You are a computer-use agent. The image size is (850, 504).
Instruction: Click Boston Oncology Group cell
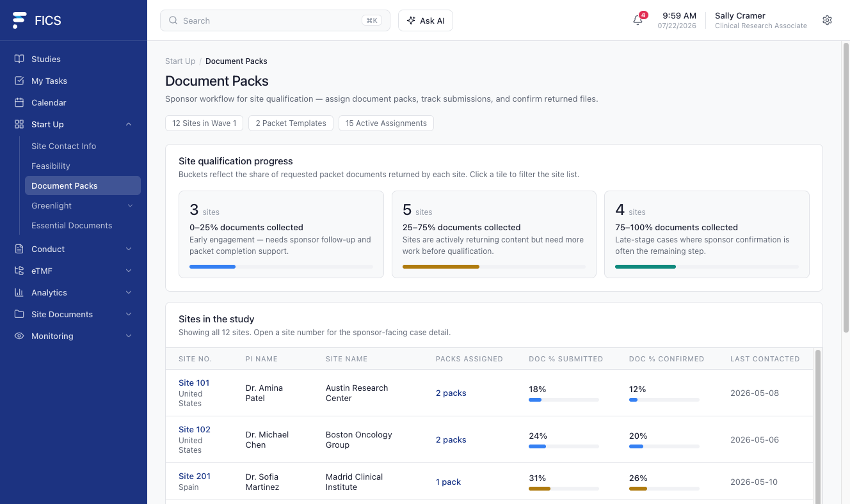click(358, 439)
